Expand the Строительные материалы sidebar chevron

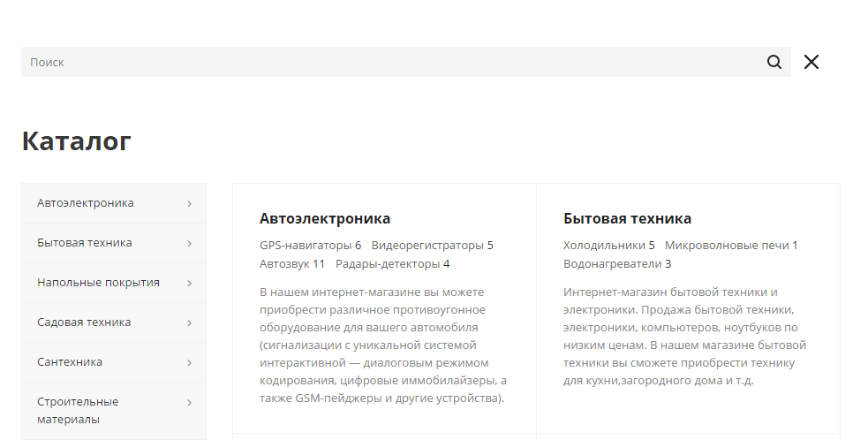[x=189, y=403]
